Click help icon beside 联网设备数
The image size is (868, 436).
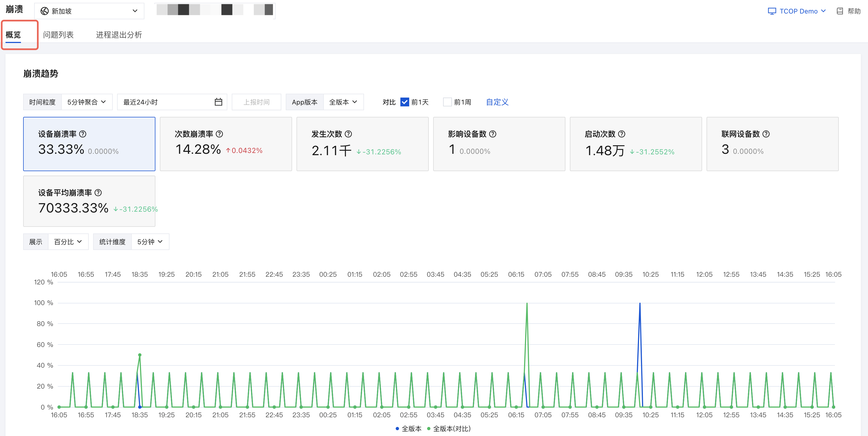coord(766,134)
